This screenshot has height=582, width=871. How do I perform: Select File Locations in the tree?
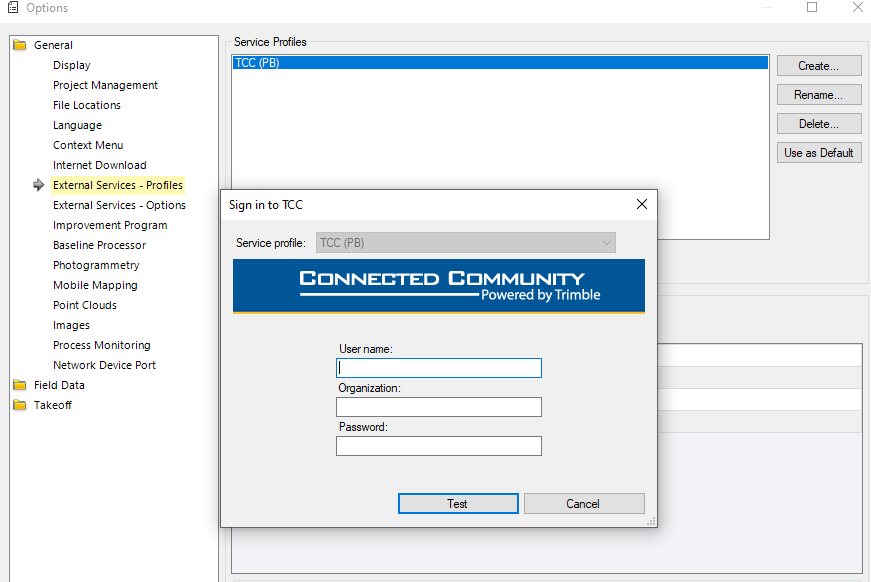click(x=87, y=105)
